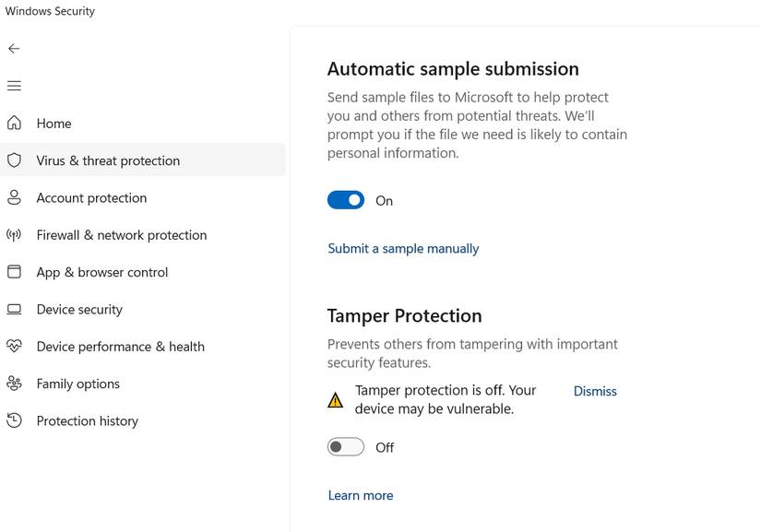Turn off Automatic sample submission toggle
Viewport: 761px width, 532px height.
tap(346, 200)
